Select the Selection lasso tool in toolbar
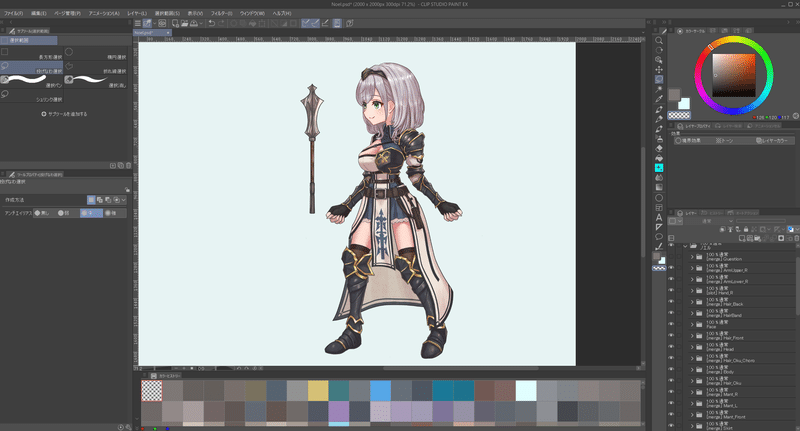The height and width of the screenshot is (431, 800). [x=659, y=80]
